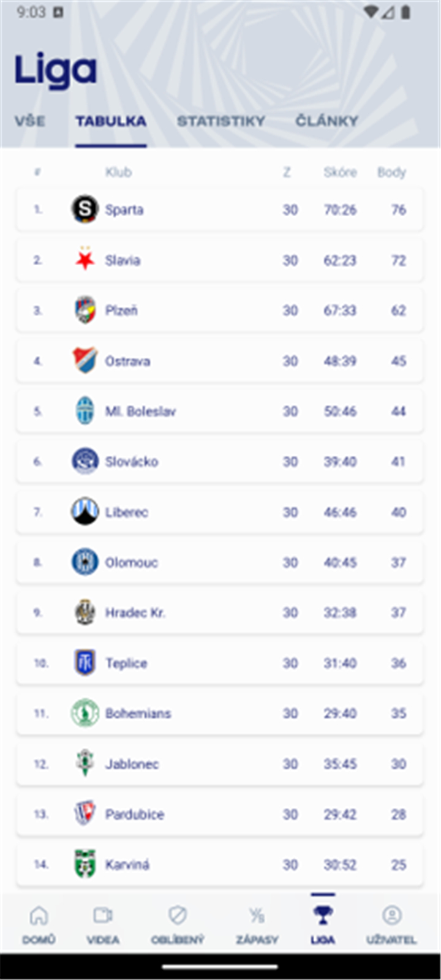Open Mladá Boleslav standings entry

[x=221, y=411]
